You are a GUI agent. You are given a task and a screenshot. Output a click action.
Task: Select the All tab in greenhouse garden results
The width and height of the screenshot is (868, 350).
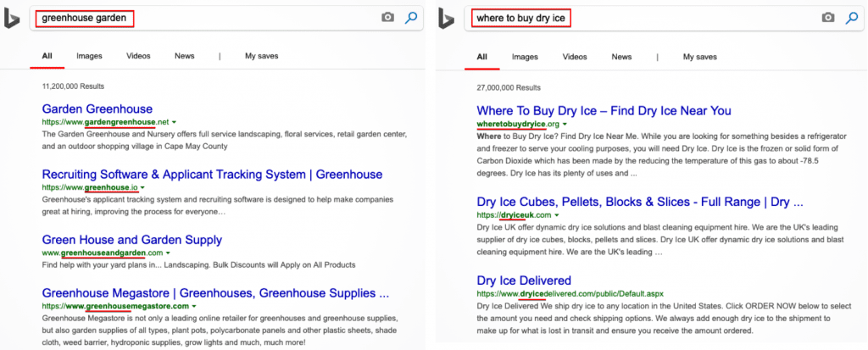pyautogui.click(x=47, y=56)
